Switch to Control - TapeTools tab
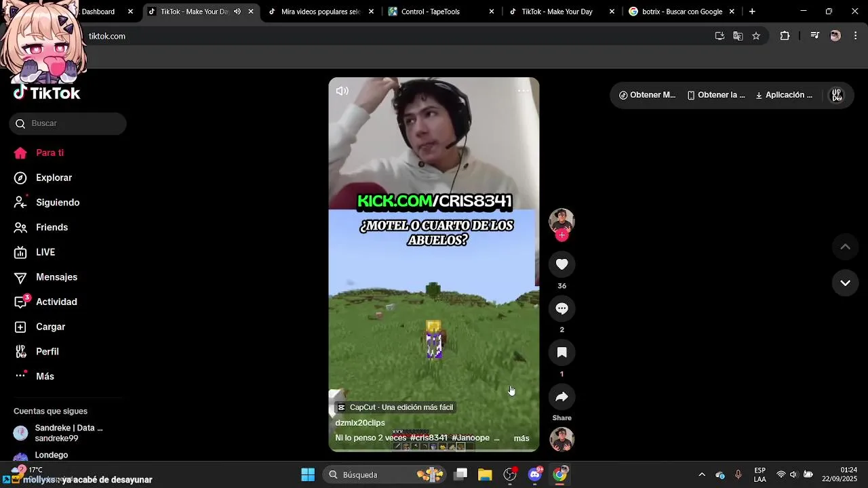This screenshot has height=488, width=868. point(441,12)
